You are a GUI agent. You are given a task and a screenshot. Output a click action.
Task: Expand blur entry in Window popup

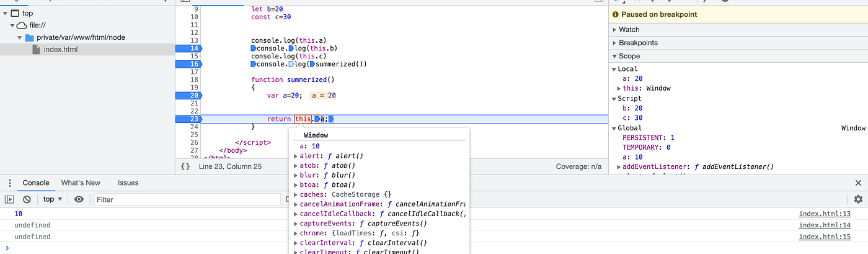[296, 175]
